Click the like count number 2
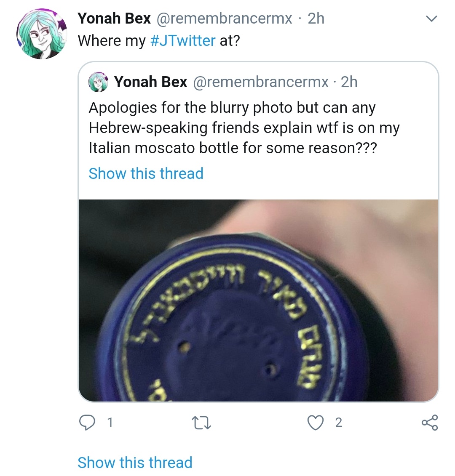The height and width of the screenshot is (476, 455). (339, 423)
